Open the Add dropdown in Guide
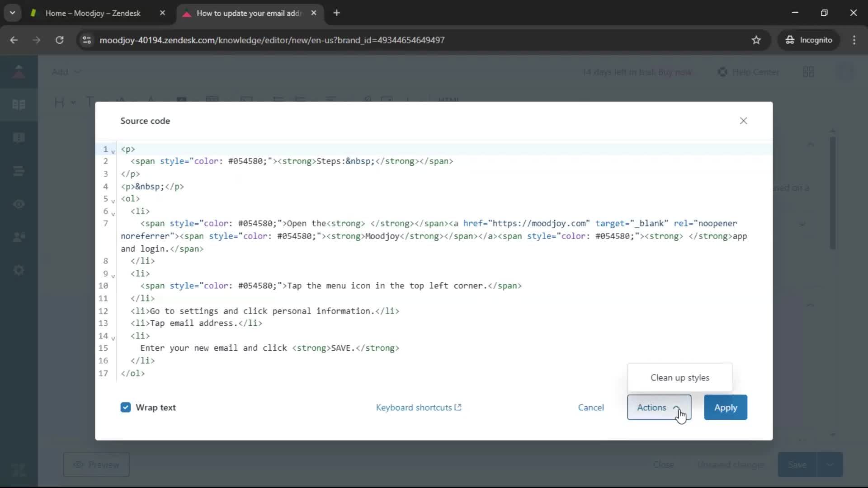This screenshot has height=488, width=868. 66,72
